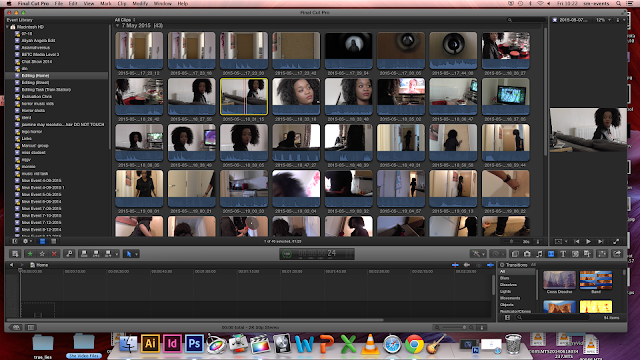This screenshot has width=640, height=360.
Task: Click Append clip to storyline icon
Action: (108, 254)
